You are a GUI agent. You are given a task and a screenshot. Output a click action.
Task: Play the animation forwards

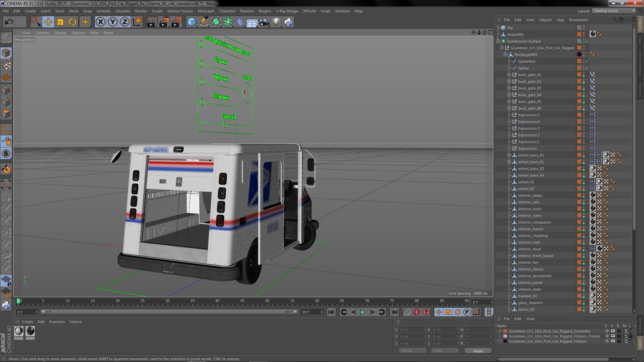[363, 312]
